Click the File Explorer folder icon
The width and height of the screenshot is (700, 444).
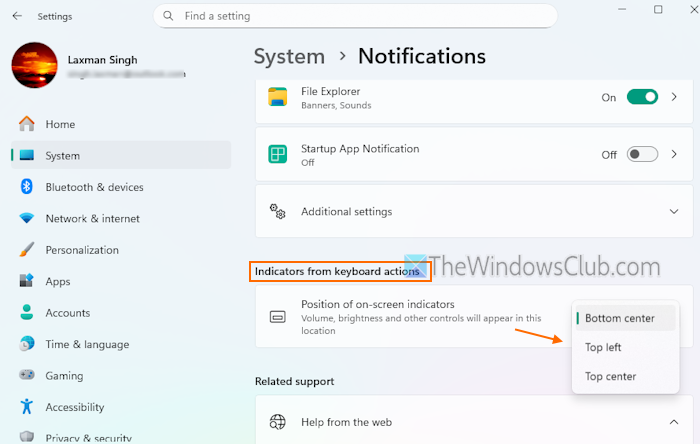[278, 97]
